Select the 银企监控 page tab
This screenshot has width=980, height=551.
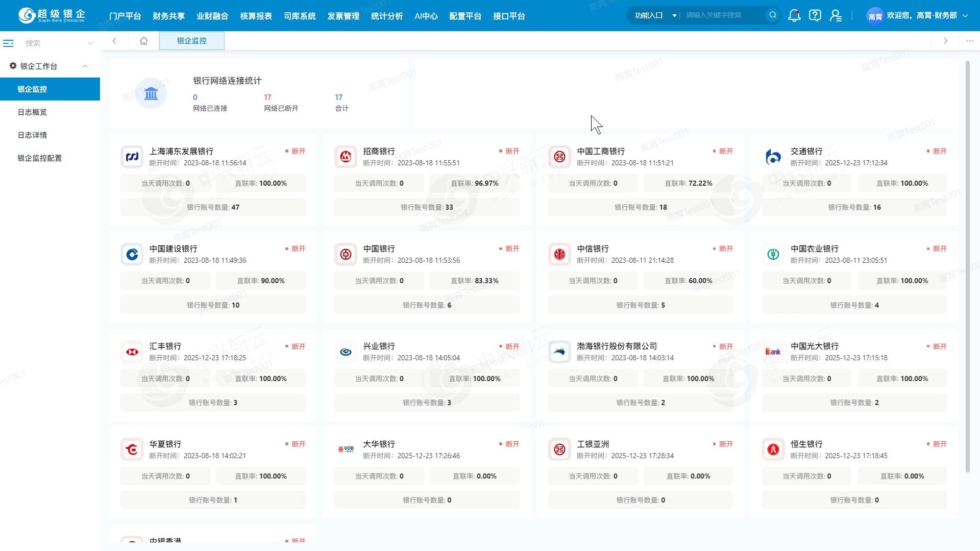(192, 41)
